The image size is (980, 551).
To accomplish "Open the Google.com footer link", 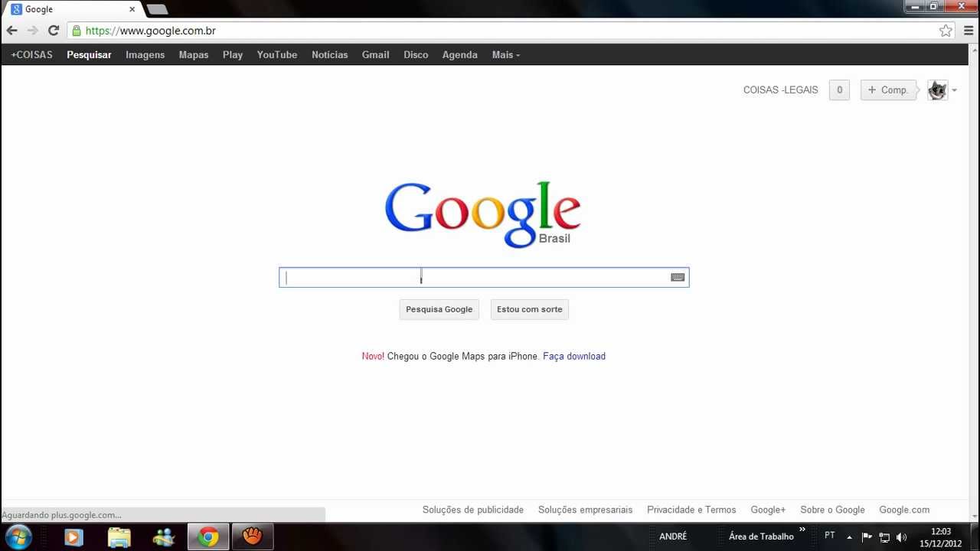I will point(904,510).
